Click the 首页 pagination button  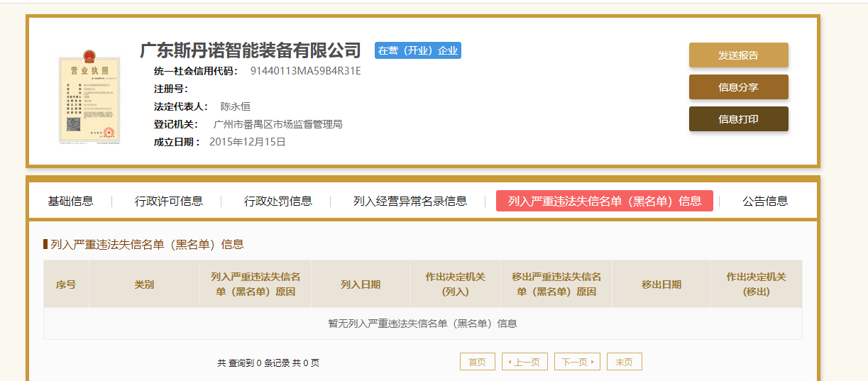pos(477,362)
